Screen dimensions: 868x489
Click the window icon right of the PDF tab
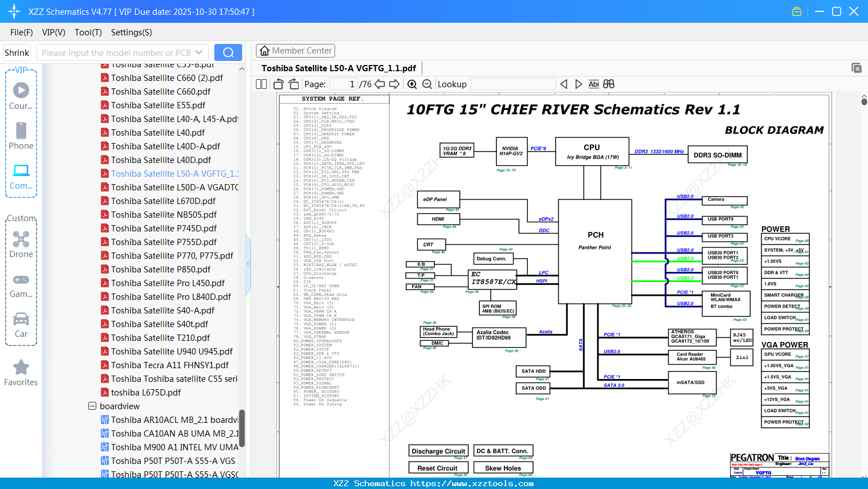(x=857, y=68)
